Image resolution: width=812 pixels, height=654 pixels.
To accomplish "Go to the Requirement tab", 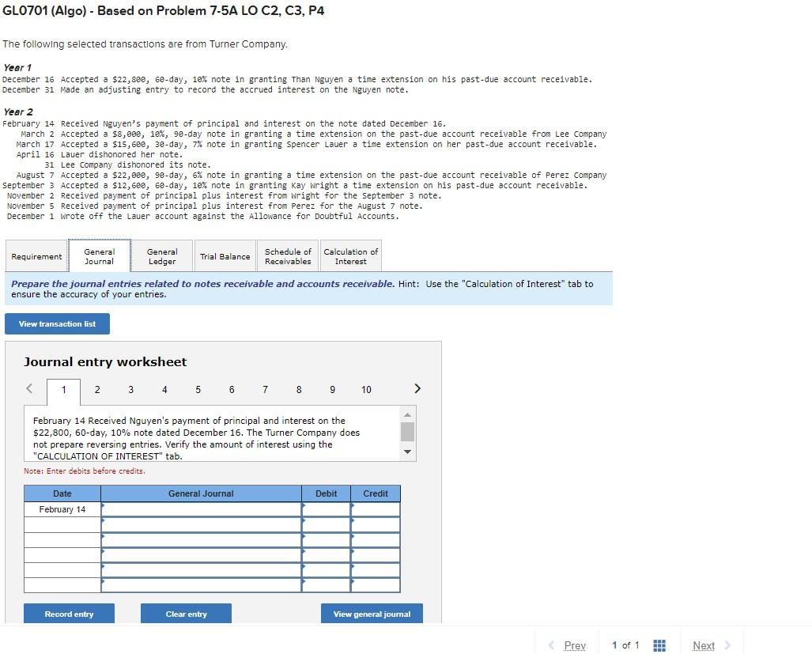I will (x=36, y=255).
